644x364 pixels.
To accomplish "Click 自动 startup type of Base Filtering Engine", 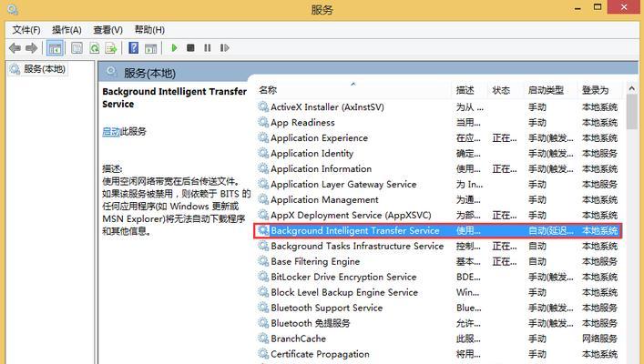I will point(537,261).
